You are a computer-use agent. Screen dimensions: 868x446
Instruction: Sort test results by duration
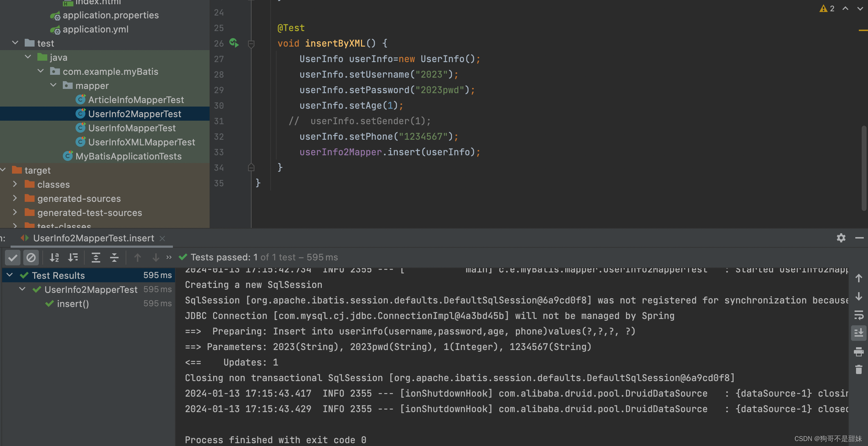coord(73,257)
